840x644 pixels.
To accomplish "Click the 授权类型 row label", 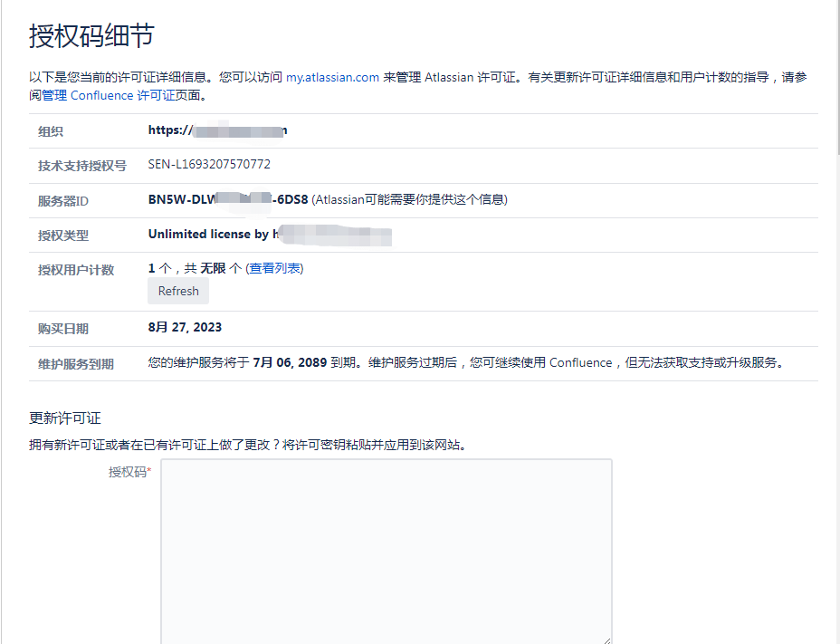I will [63, 235].
